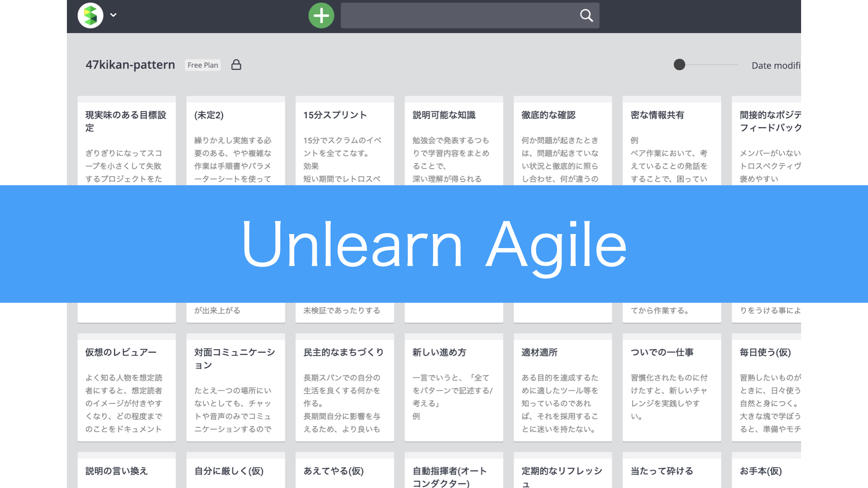This screenshot has height=488, width=868.
Task: Open the 自動指揮者(オートコンダクター) card
Action: (x=454, y=470)
